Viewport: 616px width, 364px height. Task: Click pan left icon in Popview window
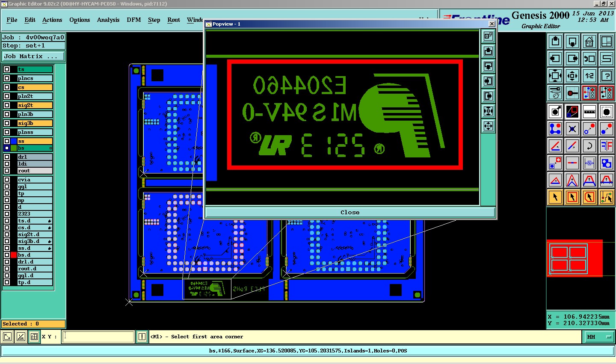[x=488, y=81]
